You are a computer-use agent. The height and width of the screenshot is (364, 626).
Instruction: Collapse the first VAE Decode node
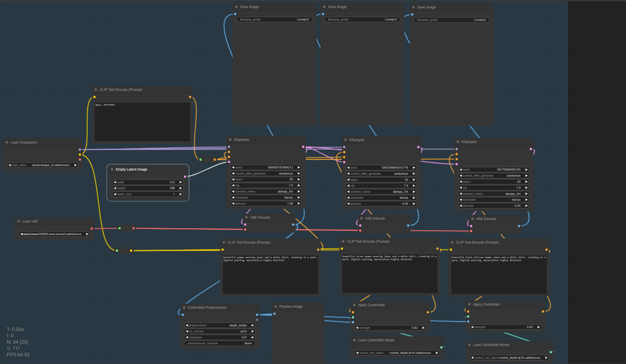coord(246,217)
